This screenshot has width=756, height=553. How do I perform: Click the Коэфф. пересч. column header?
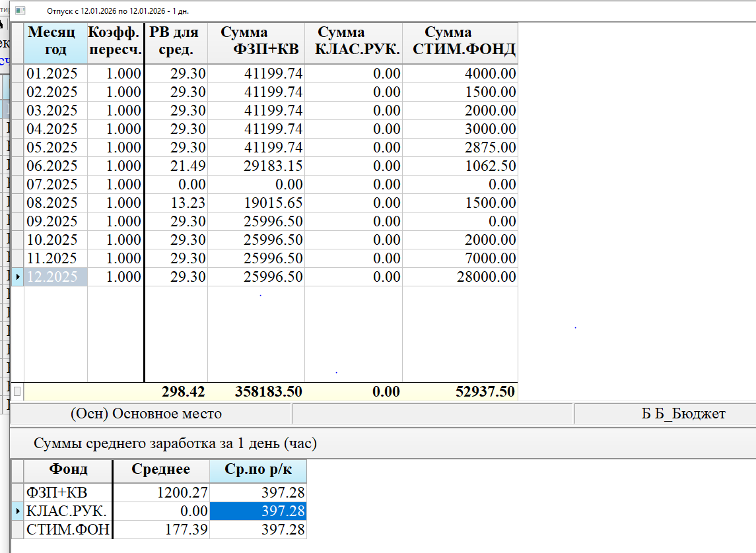(x=115, y=42)
